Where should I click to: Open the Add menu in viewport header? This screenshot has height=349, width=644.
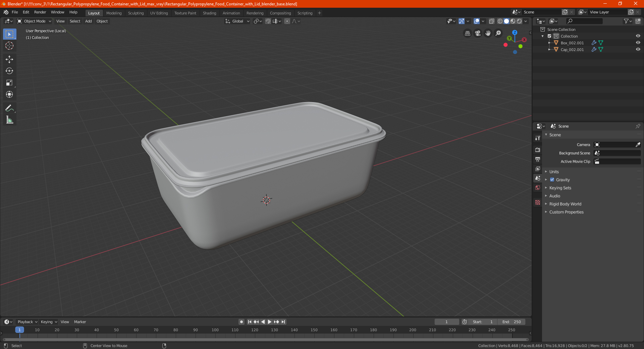pyautogui.click(x=88, y=21)
